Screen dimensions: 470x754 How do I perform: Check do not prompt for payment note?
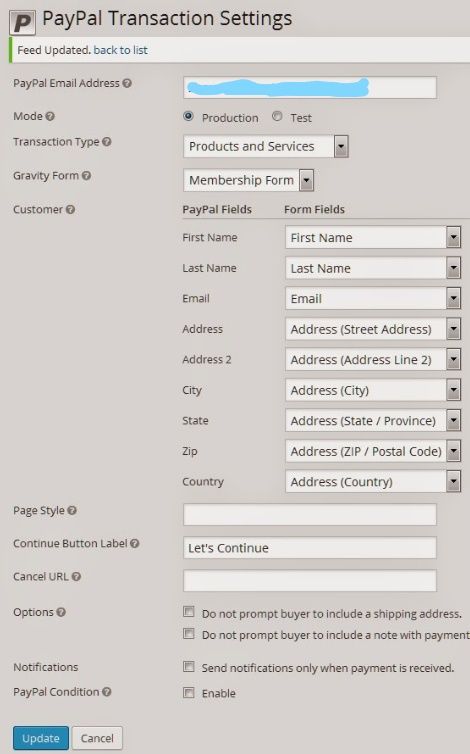coord(189,633)
